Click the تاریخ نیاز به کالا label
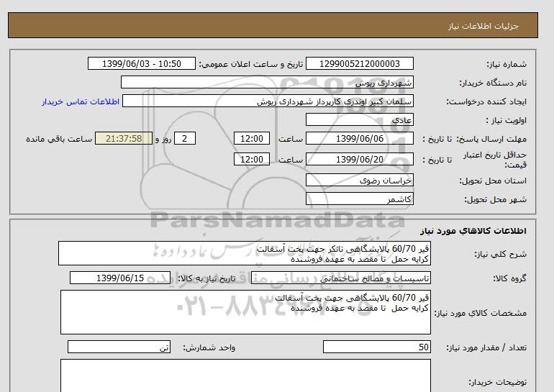This screenshot has width=554, height=392. (206, 278)
